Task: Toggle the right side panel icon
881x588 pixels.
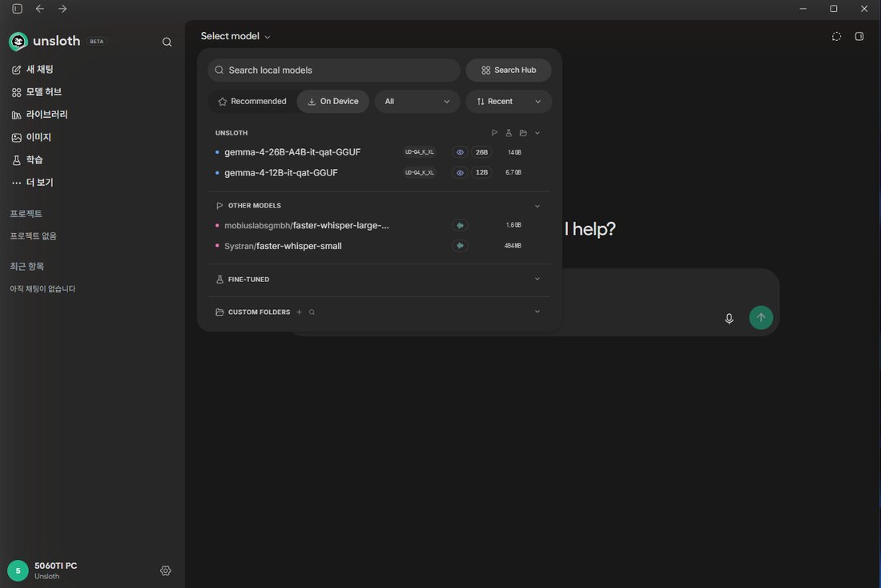Action: click(x=859, y=37)
